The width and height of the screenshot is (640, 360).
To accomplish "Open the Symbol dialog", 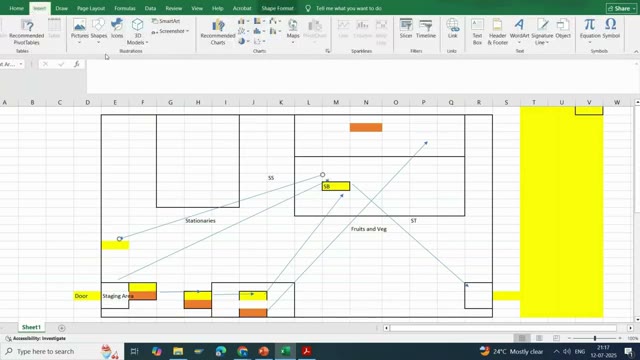I will [611, 29].
